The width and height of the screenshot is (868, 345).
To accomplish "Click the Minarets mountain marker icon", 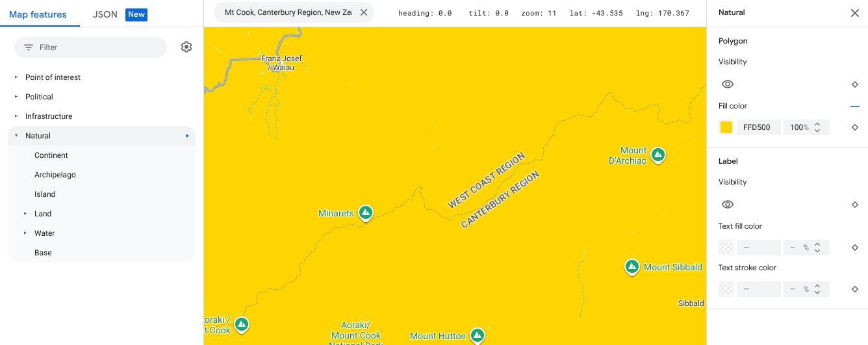I will pos(366,212).
